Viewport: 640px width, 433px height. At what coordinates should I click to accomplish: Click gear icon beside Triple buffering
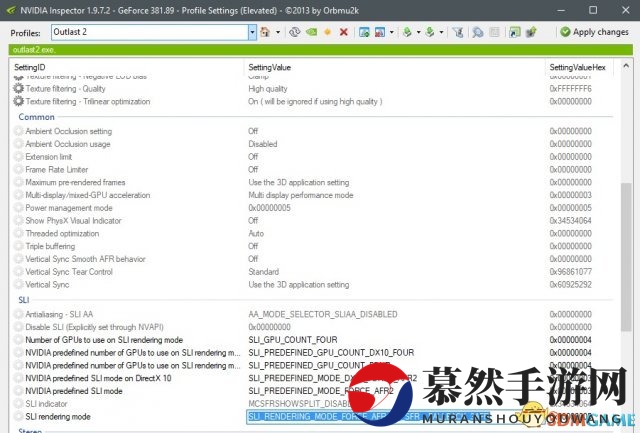(x=18, y=246)
